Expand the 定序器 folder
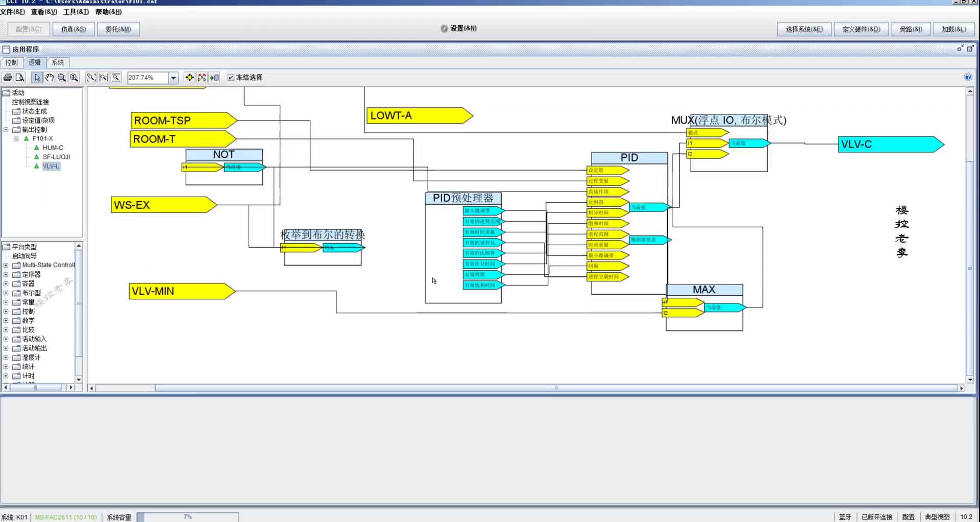980x522 pixels. click(6, 274)
